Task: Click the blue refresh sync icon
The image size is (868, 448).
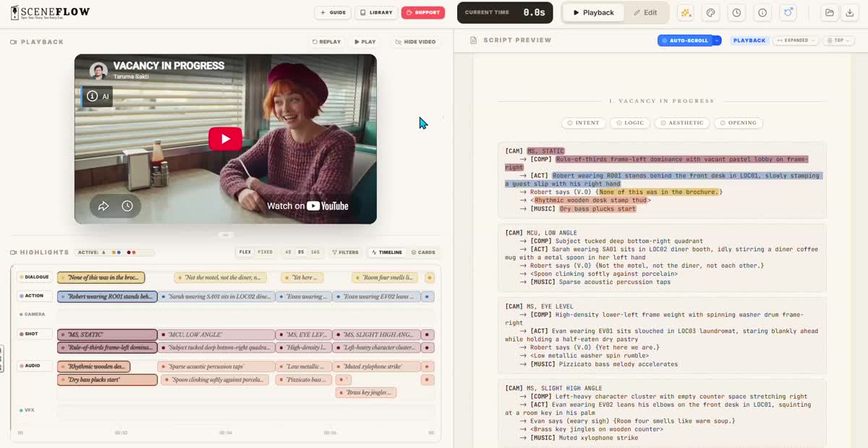Action: pos(788,12)
